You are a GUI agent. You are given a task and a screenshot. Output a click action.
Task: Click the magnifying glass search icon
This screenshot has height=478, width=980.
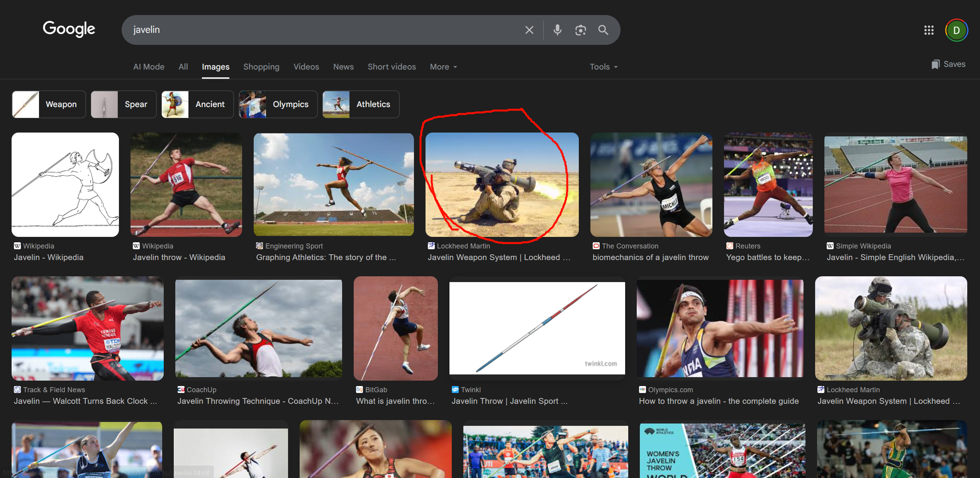pos(603,30)
